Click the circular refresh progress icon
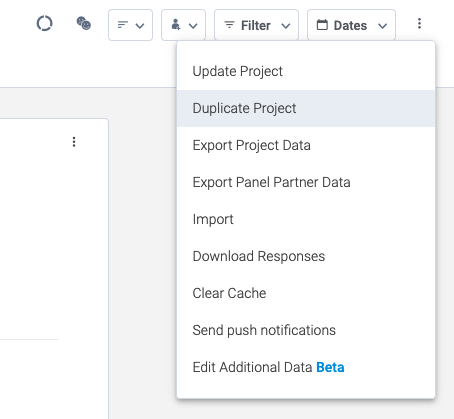 pyautogui.click(x=44, y=24)
